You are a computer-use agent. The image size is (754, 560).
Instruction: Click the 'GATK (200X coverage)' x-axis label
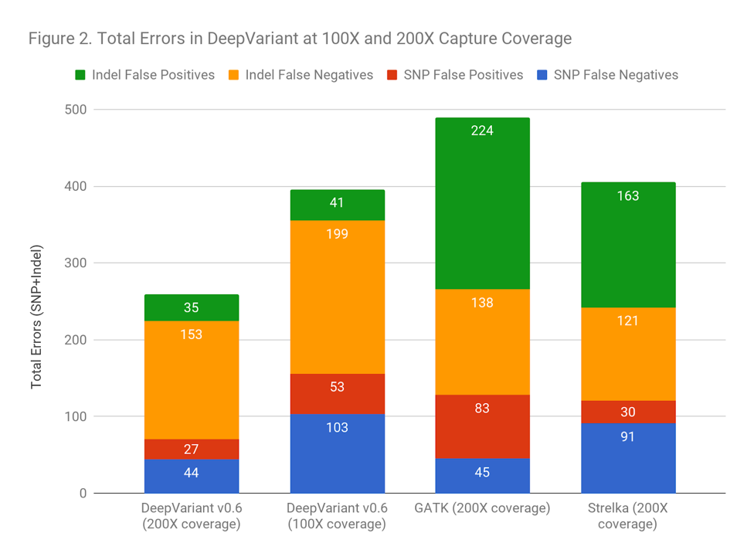482,508
